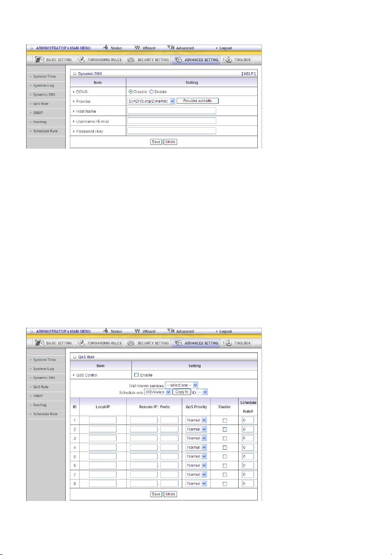Check the Enable box for QoS rule ID 3
392x555 pixels.
tap(224, 438)
